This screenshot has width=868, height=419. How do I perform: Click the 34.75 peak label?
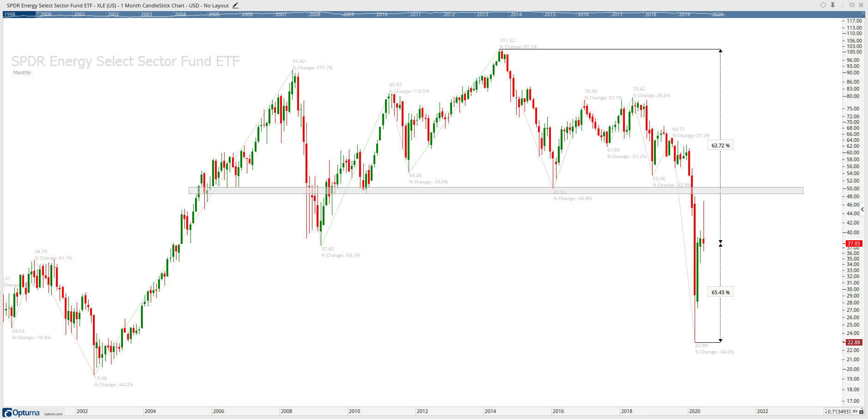click(41, 252)
